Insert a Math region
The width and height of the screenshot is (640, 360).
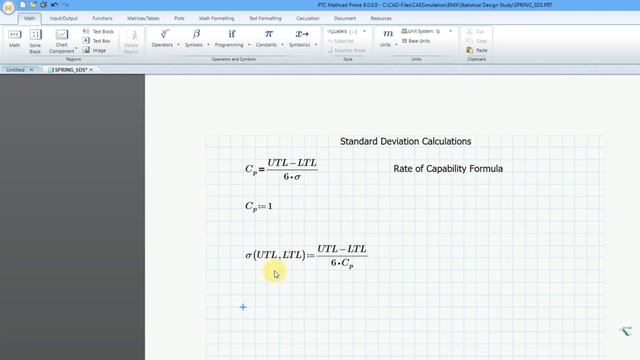click(x=15, y=39)
